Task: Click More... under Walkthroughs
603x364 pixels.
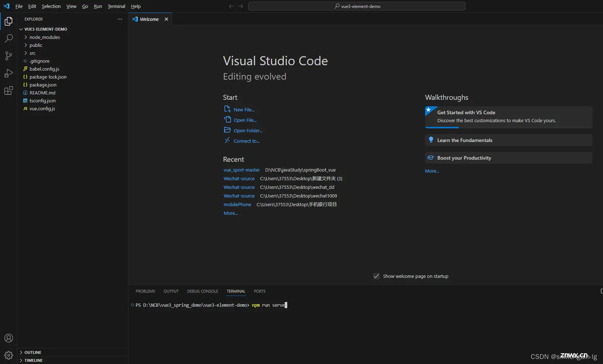Action: (x=432, y=171)
